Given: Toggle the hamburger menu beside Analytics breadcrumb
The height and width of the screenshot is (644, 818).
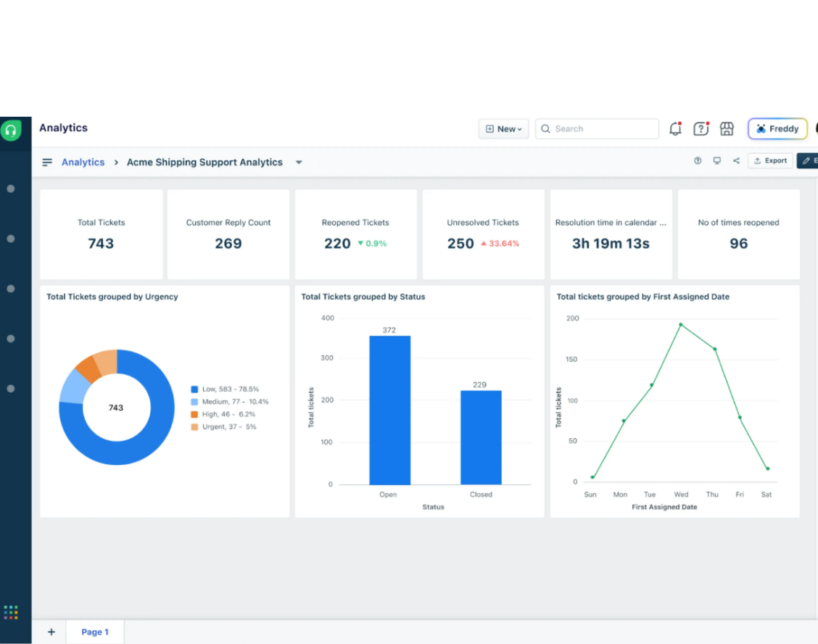Looking at the screenshot, I should click(x=47, y=162).
